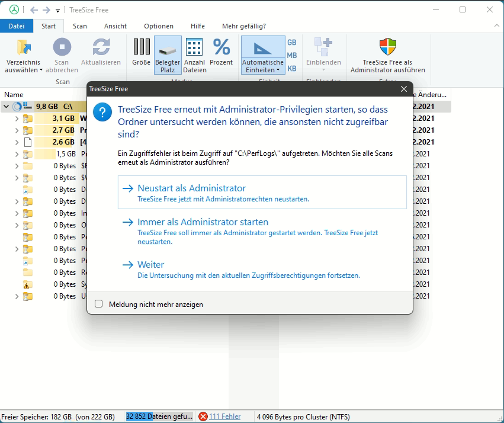Click the folder icon of 1,5 GB row
Screen dimensions: 504x423
pos(28,154)
